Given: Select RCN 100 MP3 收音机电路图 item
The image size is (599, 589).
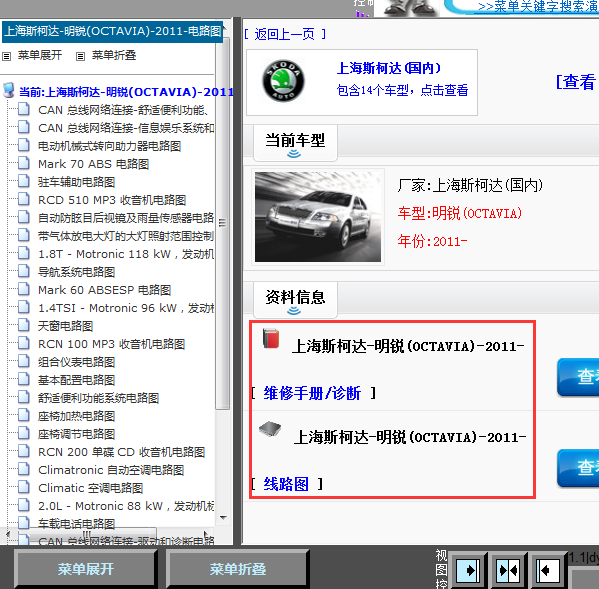Looking at the screenshot, I should [112, 344].
